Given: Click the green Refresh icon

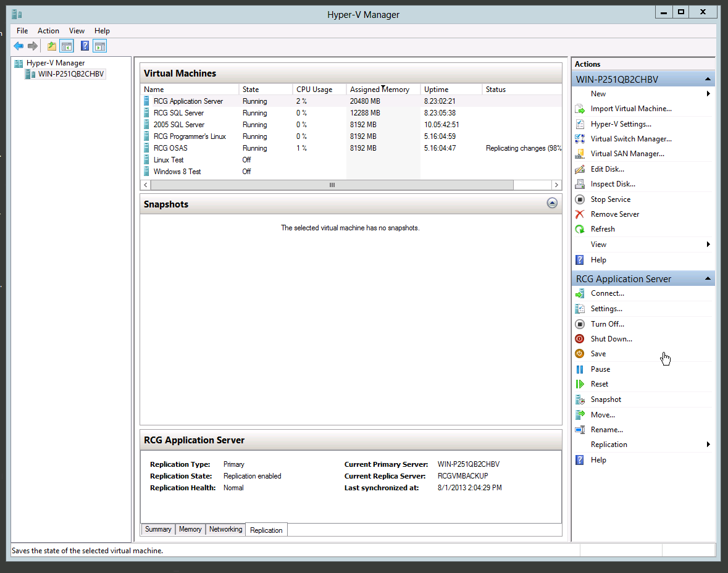Looking at the screenshot, I should click(580, 229).
